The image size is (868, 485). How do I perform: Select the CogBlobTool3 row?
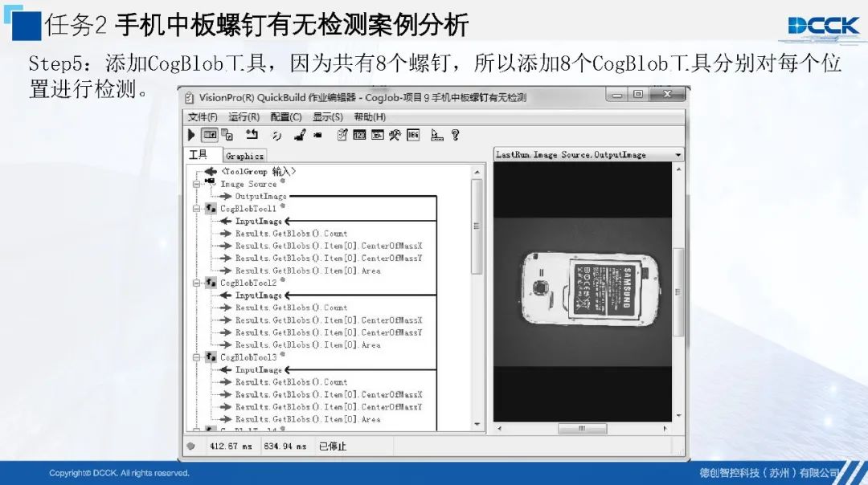[248, 357]
